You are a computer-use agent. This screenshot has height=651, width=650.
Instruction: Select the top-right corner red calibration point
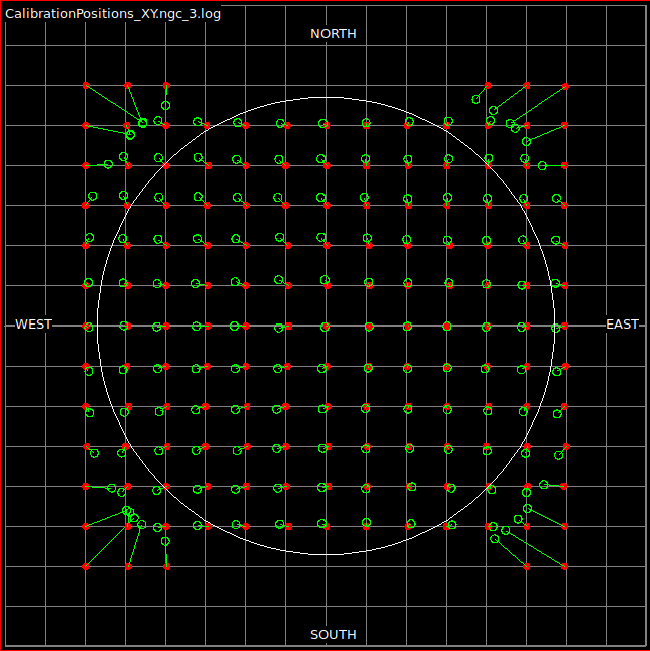565,86
